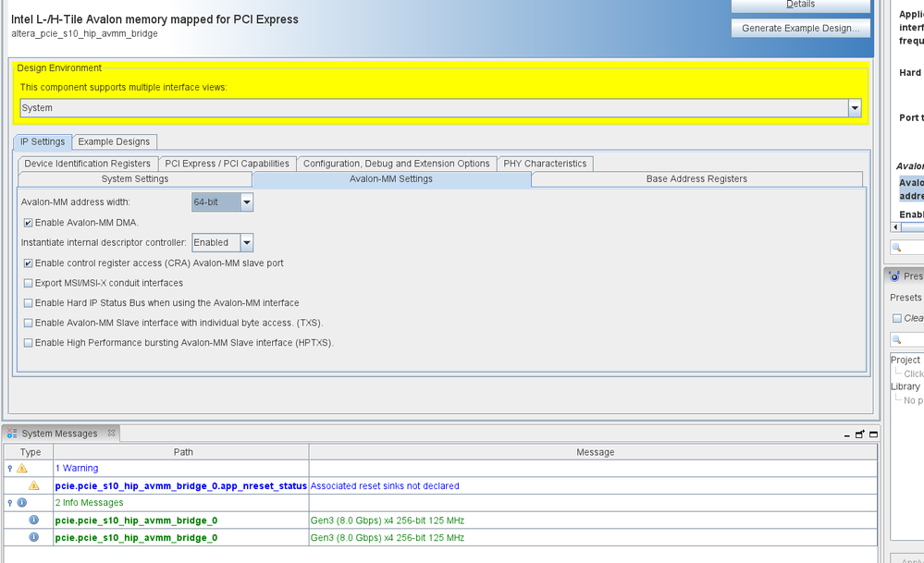The image size is (924, 563).
Task: Click the Presets panel icon
Action: (x=893, y=275)
